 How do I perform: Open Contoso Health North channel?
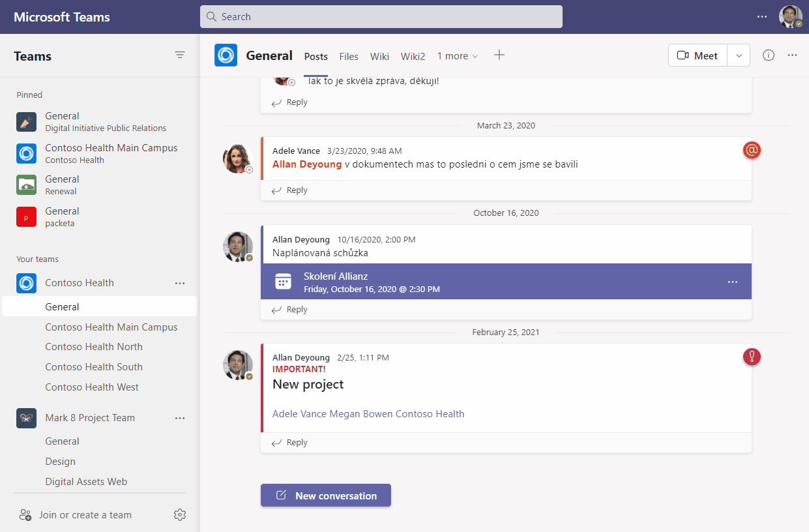click(x=94, y=347)
